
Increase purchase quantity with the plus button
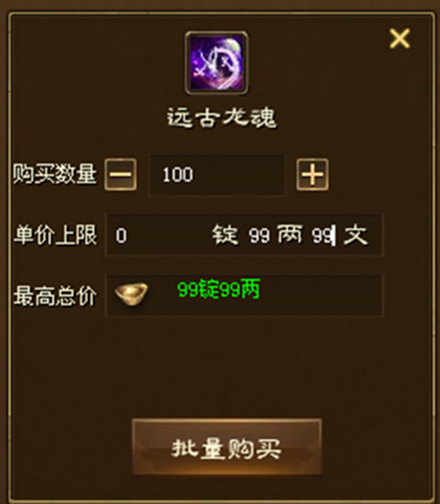pyautogui.click(x=312, y=174)
